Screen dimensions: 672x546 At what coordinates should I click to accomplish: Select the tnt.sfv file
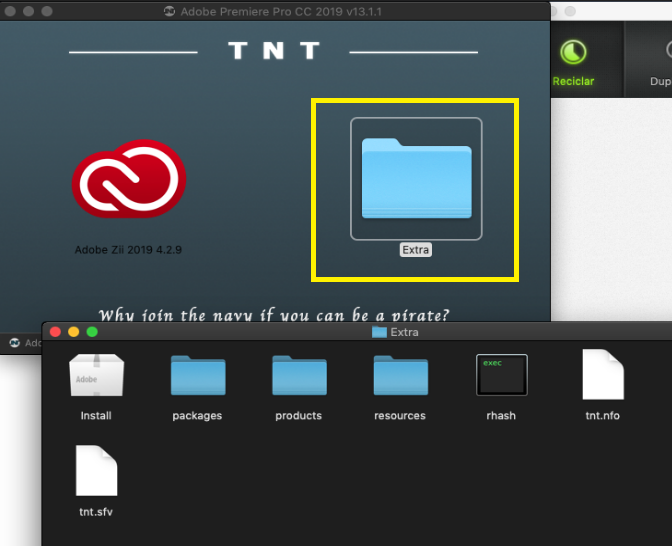coord(96,471)
